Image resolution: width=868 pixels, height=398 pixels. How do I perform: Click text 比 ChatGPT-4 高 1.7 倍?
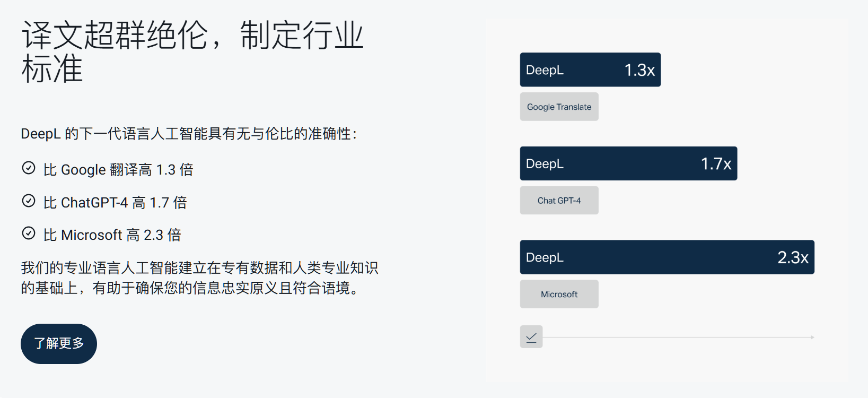115,202
